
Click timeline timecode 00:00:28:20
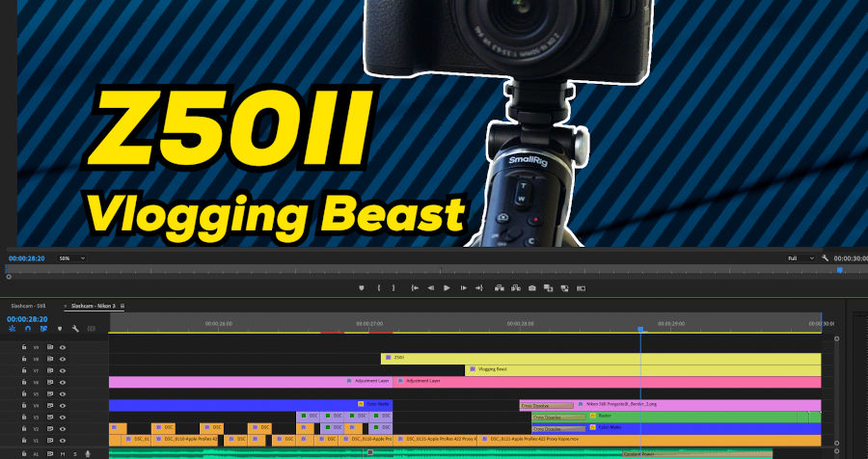click(x=27, y=319)
